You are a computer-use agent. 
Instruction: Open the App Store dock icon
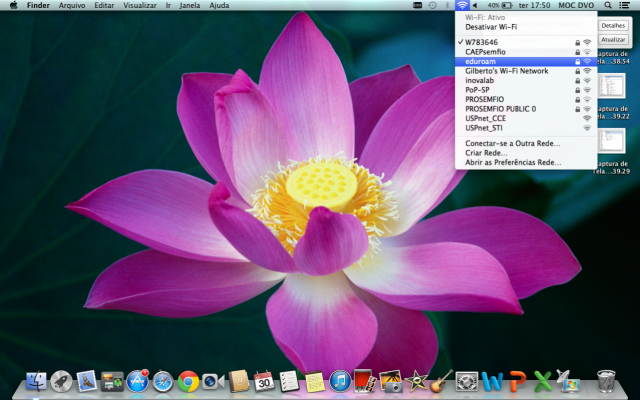coord(137,381)
